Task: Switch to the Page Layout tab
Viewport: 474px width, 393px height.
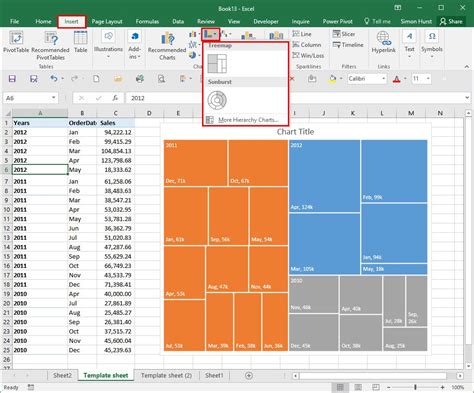Action: point(107,22)
